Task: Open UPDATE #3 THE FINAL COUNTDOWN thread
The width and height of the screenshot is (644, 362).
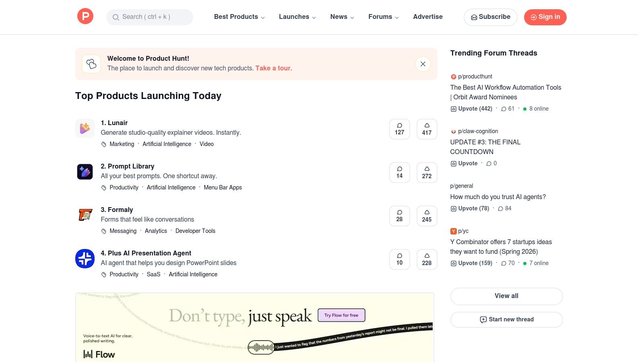Action: click(485, 147)
